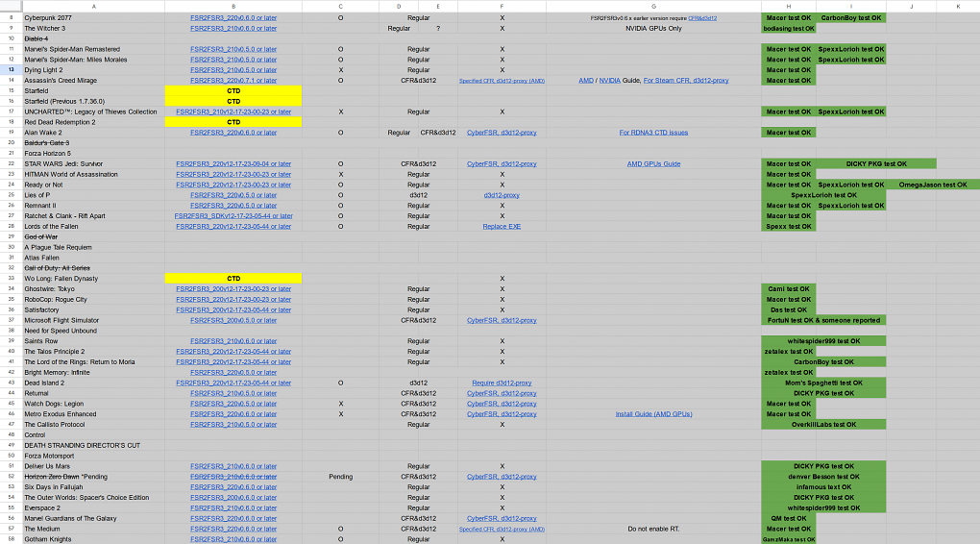Image resolution: width=980 pixels, height=544 pixels.
Task: Select column A header
Action: tap(94, 7)
